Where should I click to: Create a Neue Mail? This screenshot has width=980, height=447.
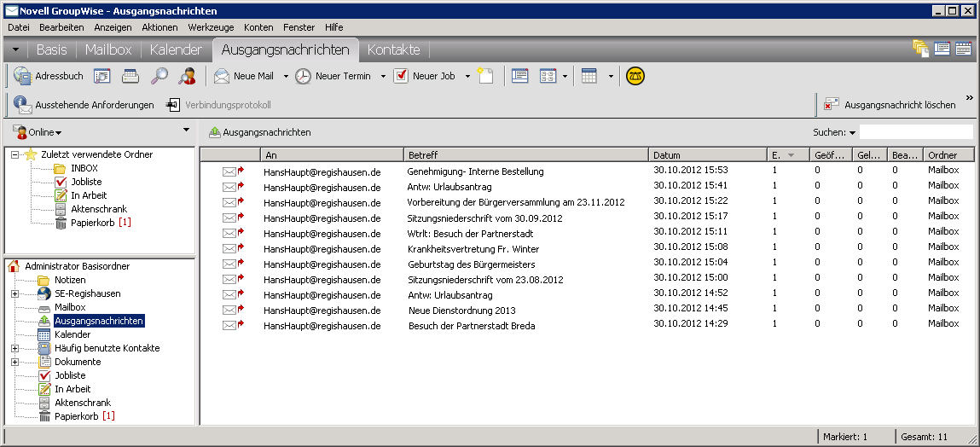click(x=244, y=76)
